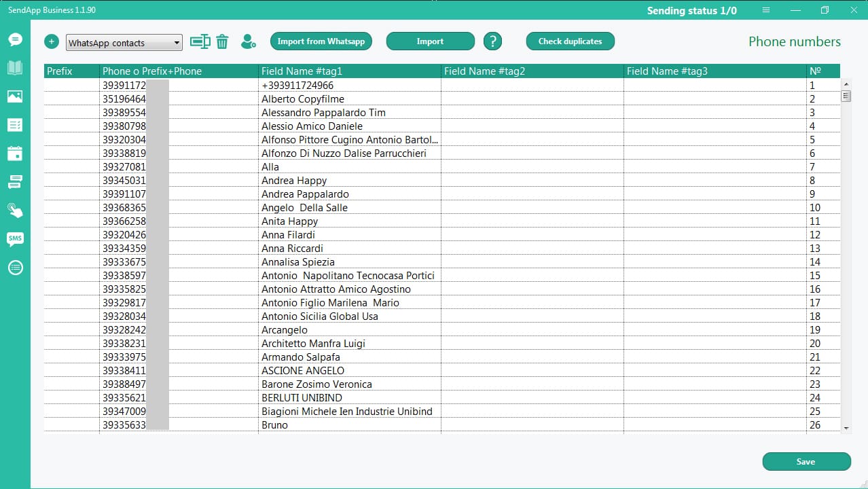Click the Save button
This screenshot has height=489, width=868.
806,462
